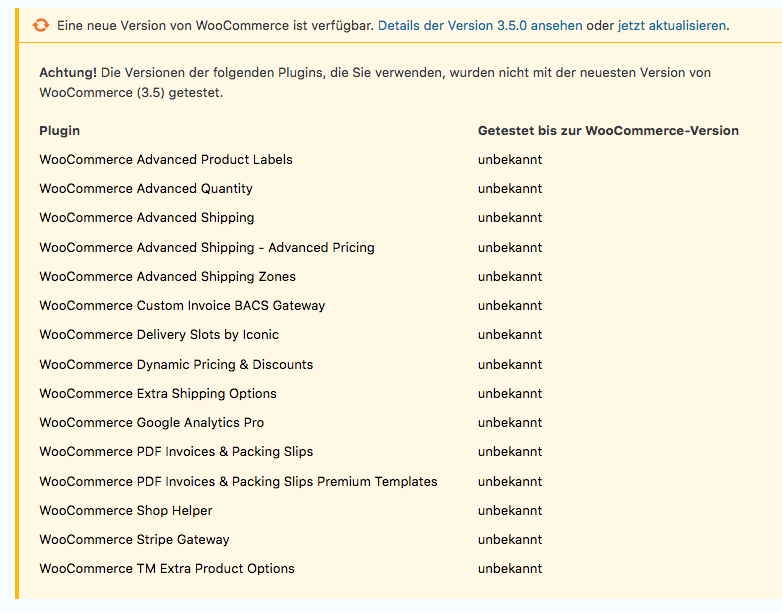
Task: Click the orange update refresh icon
Action: point(41,25)
